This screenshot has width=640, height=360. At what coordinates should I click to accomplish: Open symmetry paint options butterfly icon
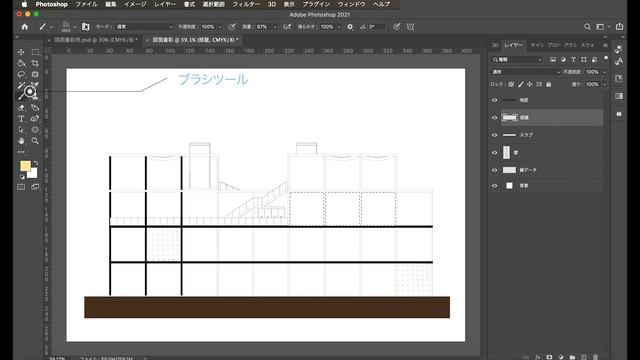[410, 27]
